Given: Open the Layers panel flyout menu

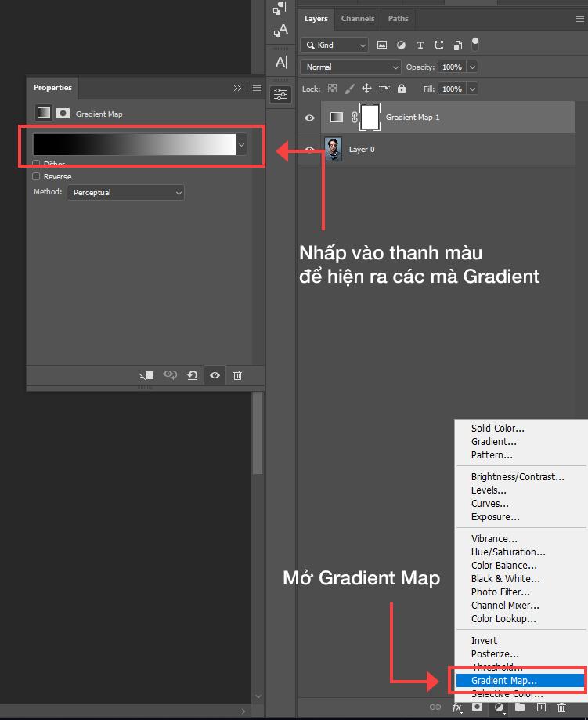Looking at the screenshot, I should tap(579, 19).
